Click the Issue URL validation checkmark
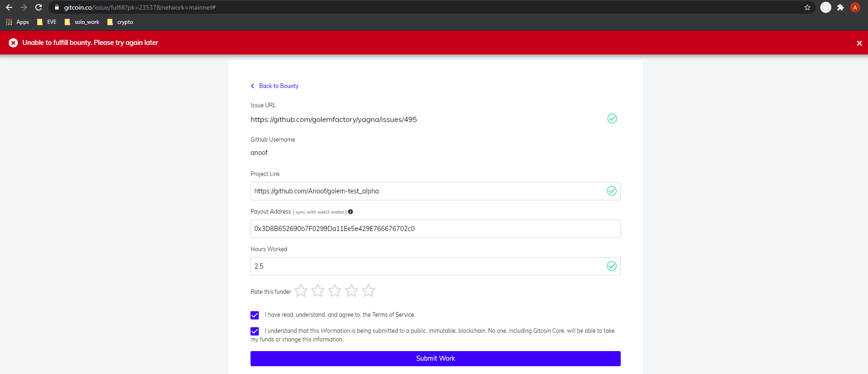Screen dimensions: 868x374 612,119
